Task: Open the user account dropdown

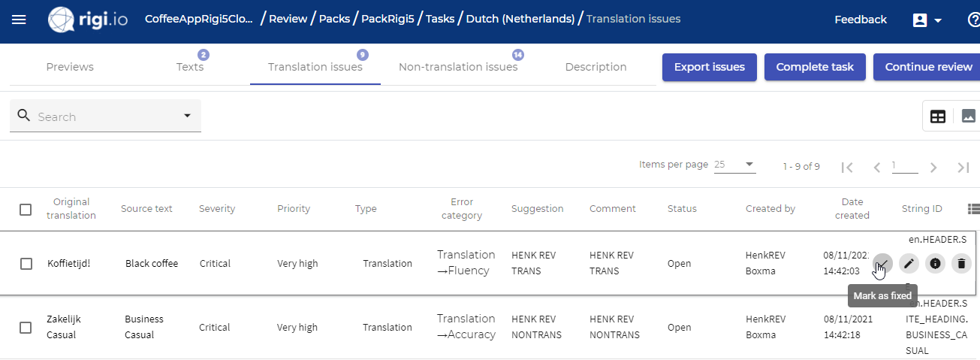Action: (x=927, y=20)
